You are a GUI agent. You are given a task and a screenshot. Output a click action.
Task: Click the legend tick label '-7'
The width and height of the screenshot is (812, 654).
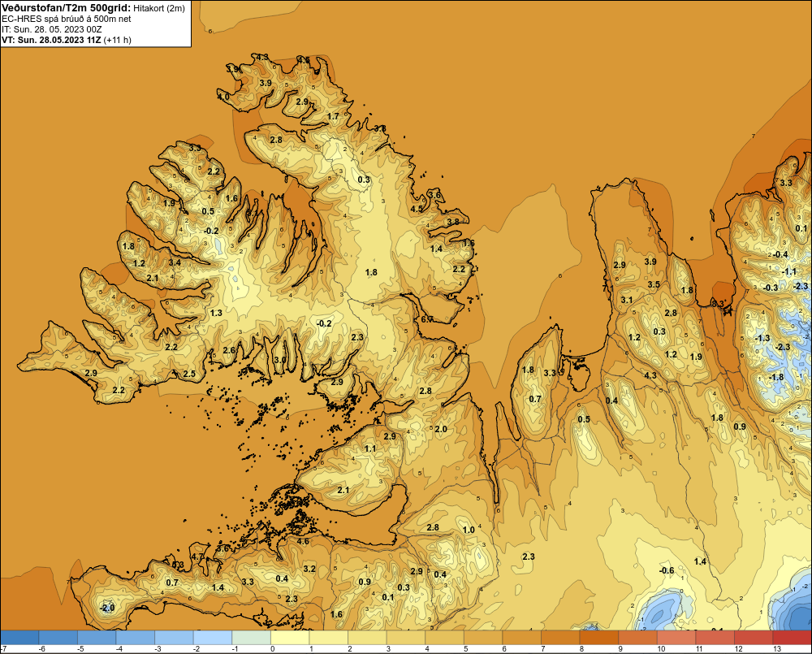3,649
